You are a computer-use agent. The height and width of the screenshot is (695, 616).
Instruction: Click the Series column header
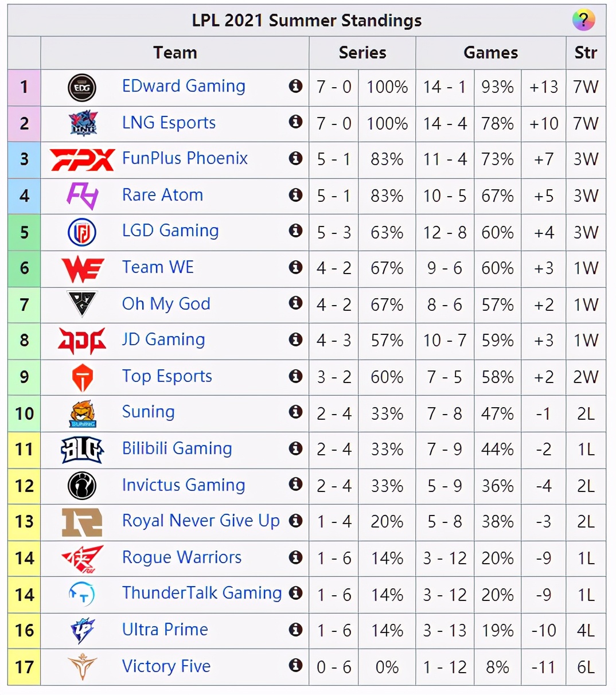click(x=362, y=53)
